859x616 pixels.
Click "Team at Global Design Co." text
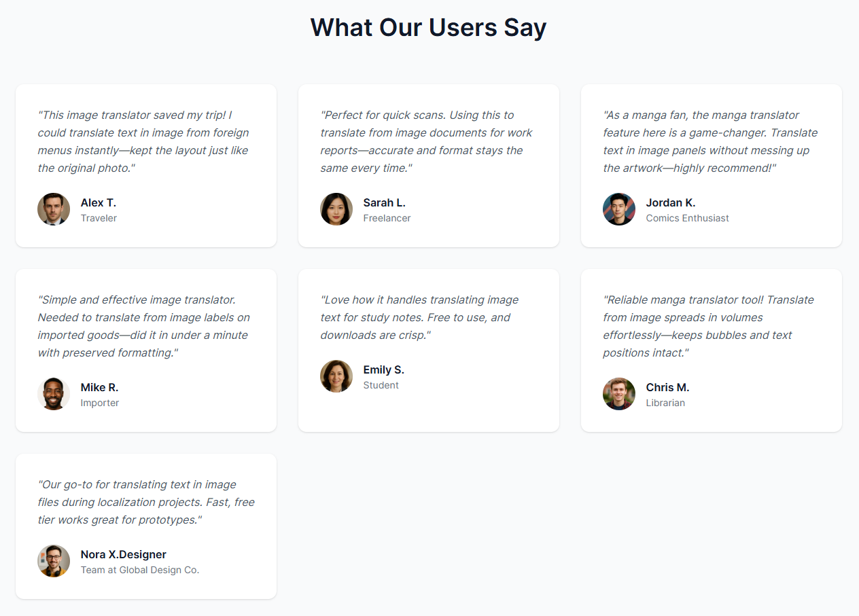click(x=140, y=570)
